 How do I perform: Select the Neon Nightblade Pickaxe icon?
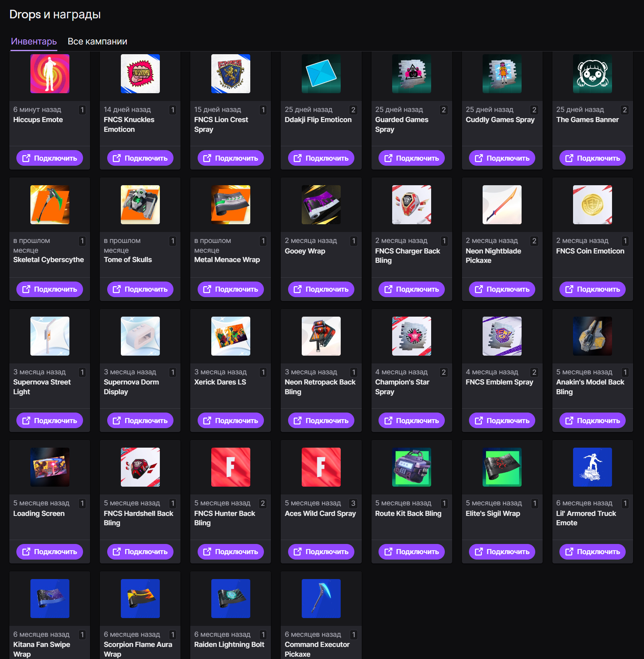coord(502,205)
